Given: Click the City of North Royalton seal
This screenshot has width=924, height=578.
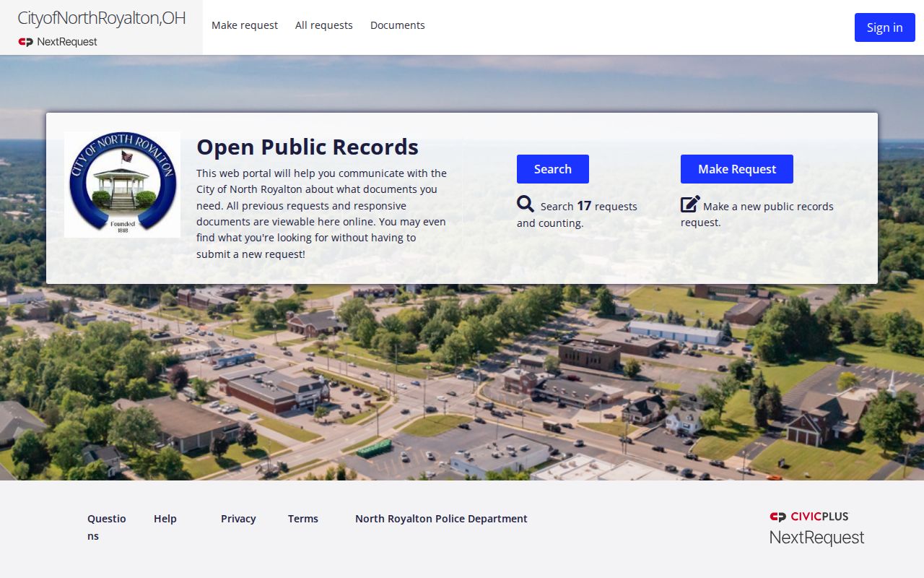Looking at the screenshot, I should [122, 185].
